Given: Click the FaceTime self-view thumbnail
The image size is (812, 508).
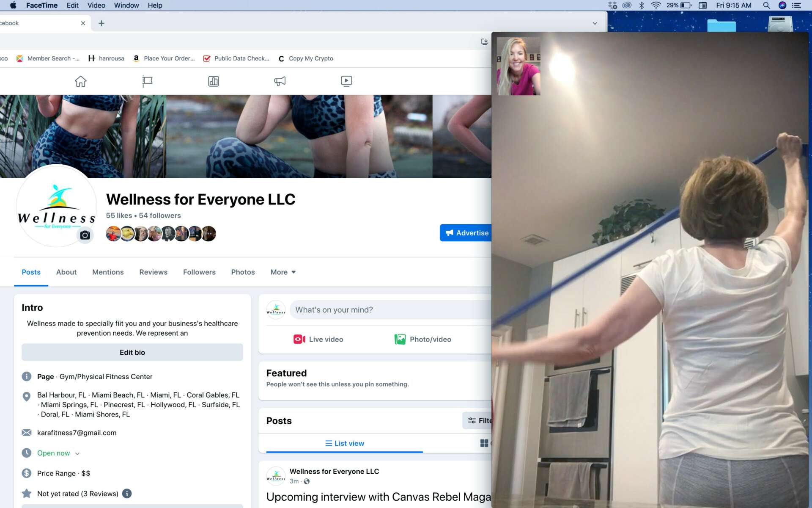Looking at the screenshot, I should pyautogui.click(x=518, y=66).
